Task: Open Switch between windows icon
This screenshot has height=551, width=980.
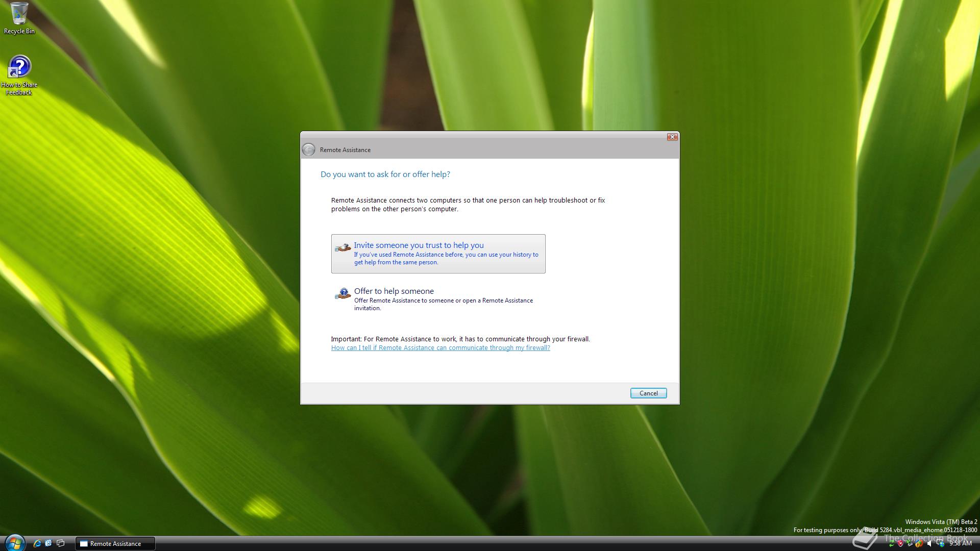Action: pyautogui.click(x=60, y=543)
